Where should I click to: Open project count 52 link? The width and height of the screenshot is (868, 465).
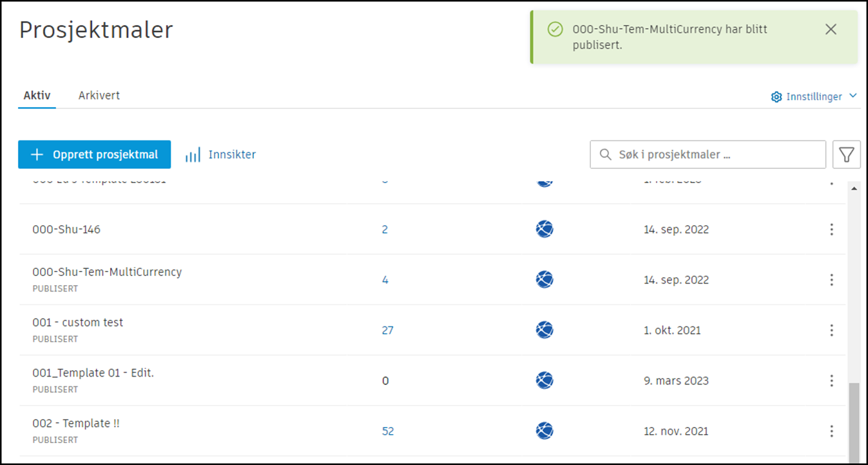click(387, 431)
